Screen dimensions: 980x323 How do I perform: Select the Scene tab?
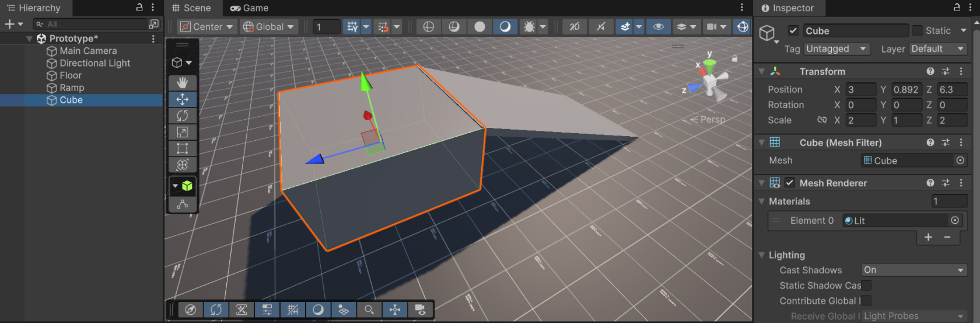click(191, 8)
